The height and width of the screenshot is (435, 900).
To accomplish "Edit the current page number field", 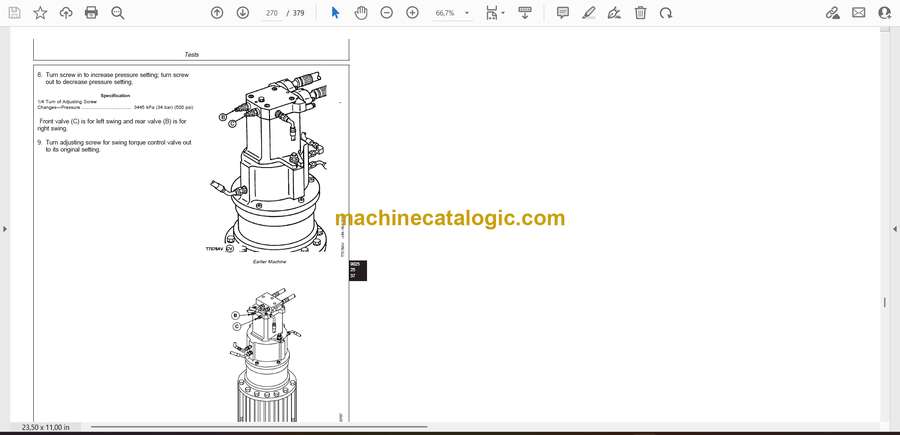I will [x=272, y=13].
